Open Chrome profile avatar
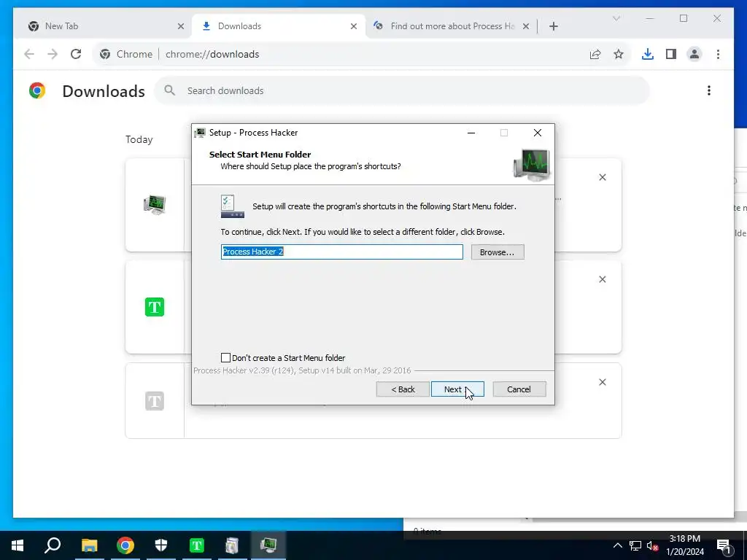The height and width of the screenshot is (560, 747). coord(694,54)
